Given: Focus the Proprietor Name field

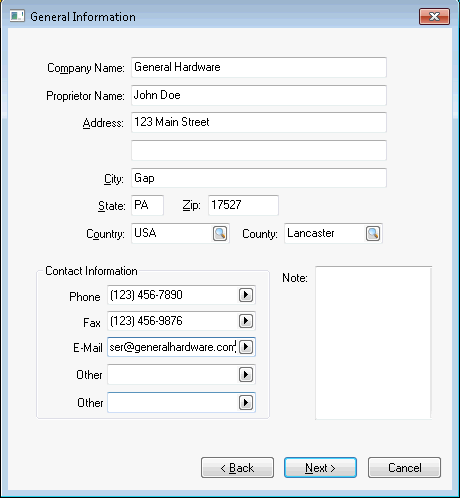Looking at the screenshot, I should [x=259, y=95].
